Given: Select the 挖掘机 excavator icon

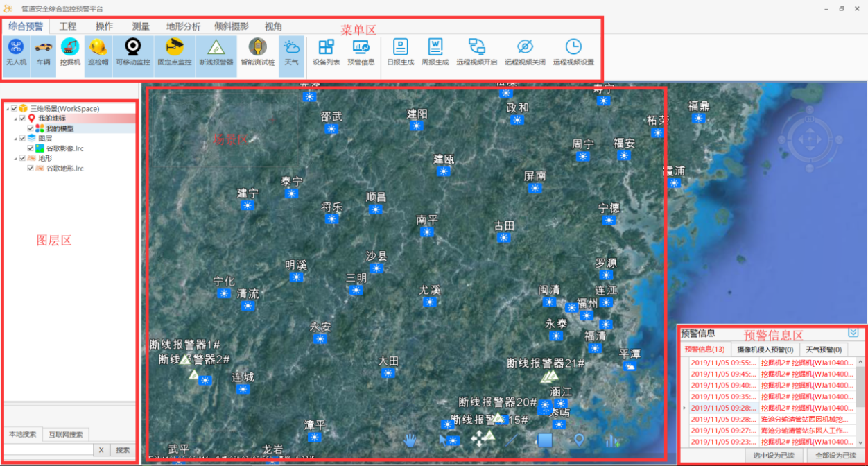Looking at the screenshot, I should coord(70,48).
